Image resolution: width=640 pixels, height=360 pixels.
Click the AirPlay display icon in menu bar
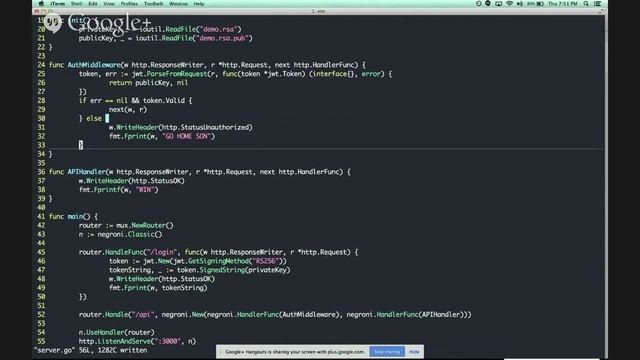499,4
